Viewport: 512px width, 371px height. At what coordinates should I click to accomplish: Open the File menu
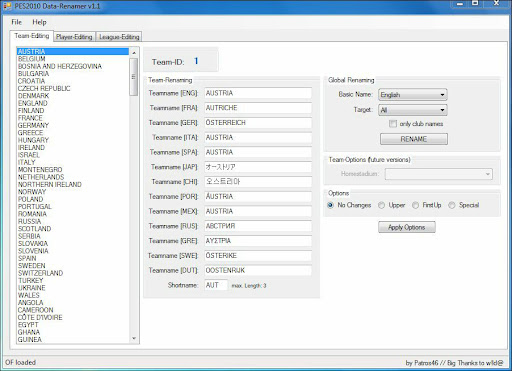tap(16, 22)
